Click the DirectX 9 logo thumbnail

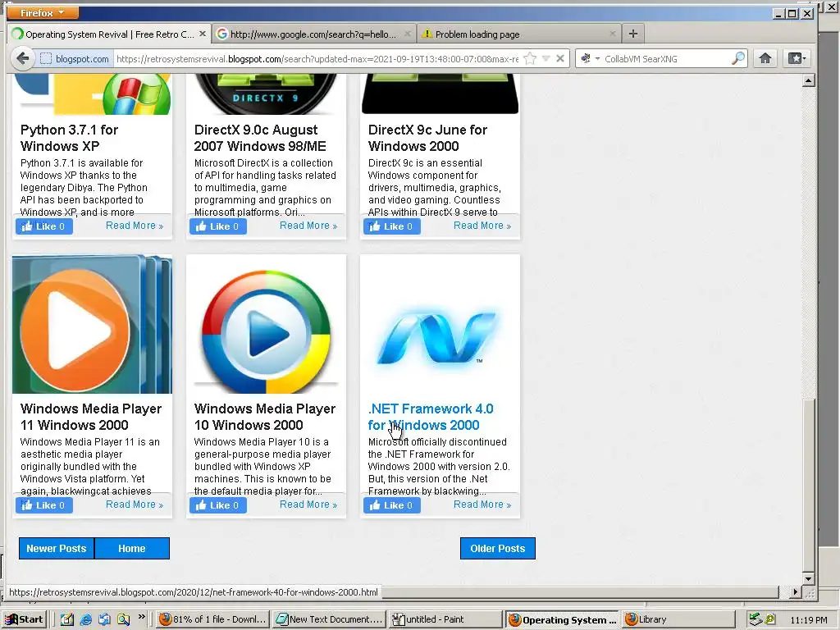(267, 94)
